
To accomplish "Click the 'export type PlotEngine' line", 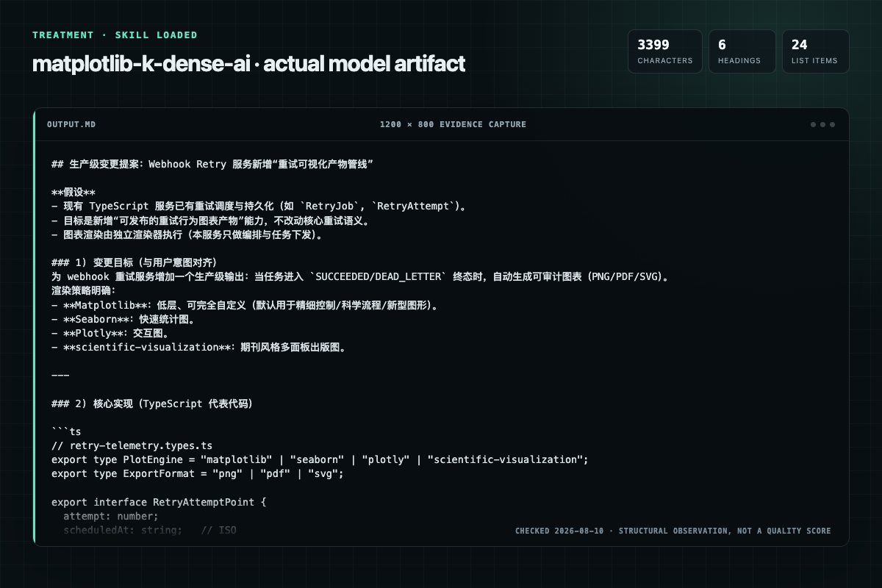I will (320, 459).
